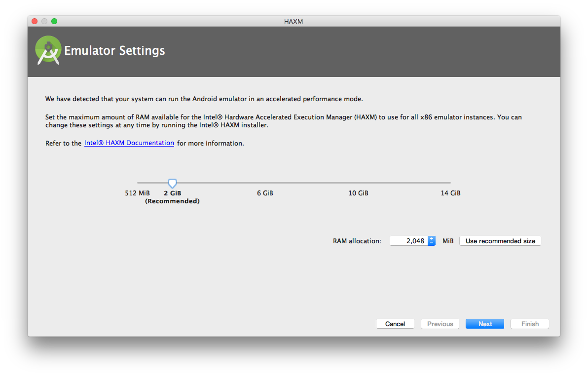Click the 512 MiB slider label
Viewport: 588px width, 376px height.
[x=137, y=193]
